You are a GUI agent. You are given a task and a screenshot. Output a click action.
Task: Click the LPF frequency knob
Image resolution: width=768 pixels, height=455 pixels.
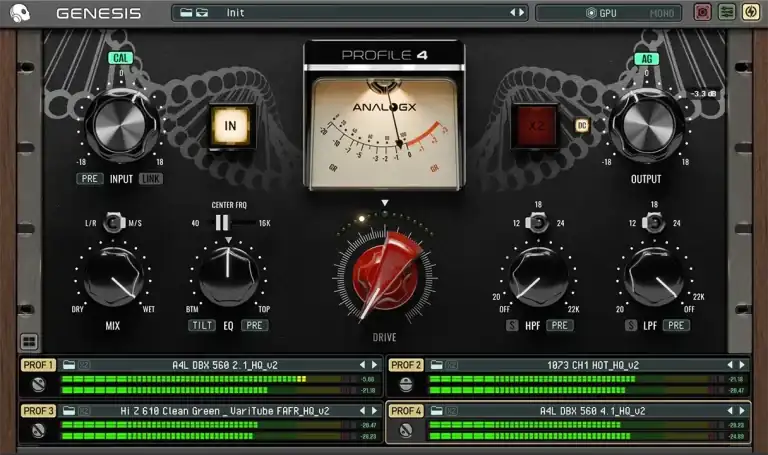654,277
